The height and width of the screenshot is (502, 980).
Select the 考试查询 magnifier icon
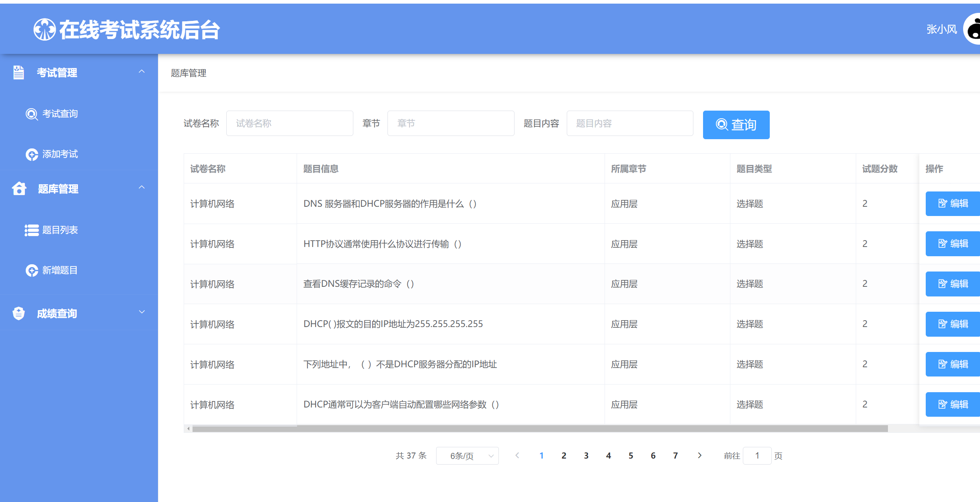click(32, 114)
